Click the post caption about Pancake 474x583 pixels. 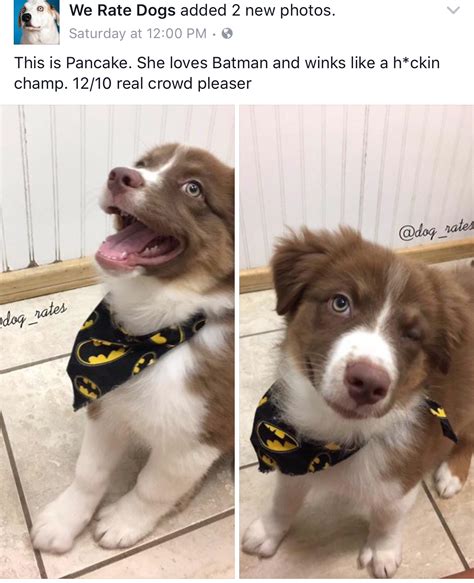pos(227,73)
